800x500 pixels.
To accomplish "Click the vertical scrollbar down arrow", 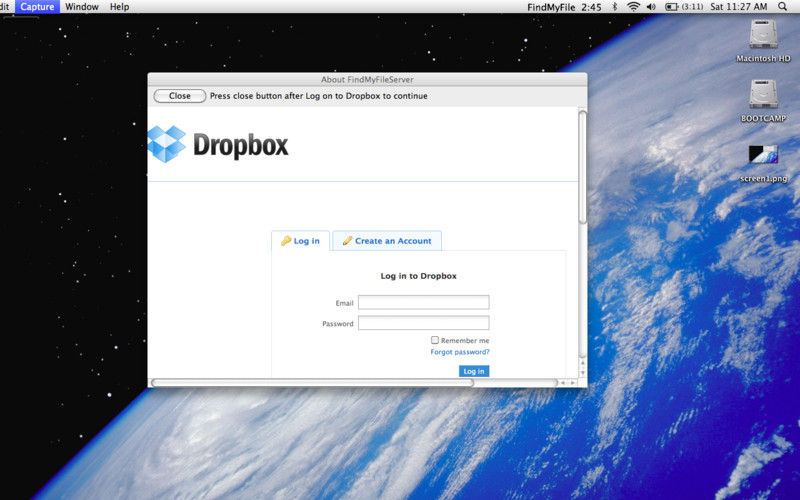I will [583, 373].
